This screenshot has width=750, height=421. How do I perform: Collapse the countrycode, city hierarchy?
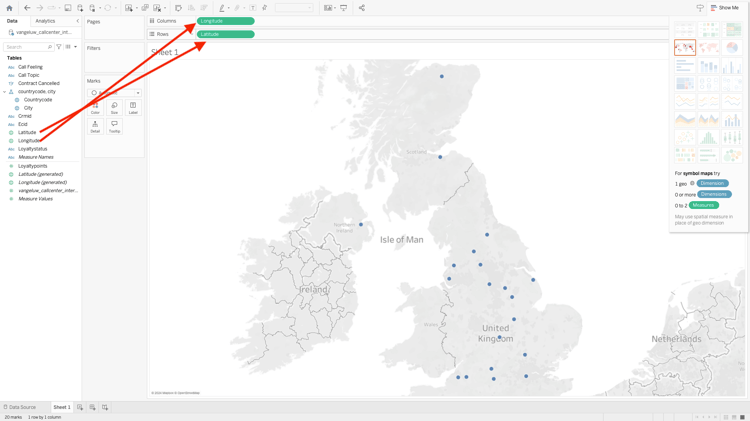tap(5, 91)
